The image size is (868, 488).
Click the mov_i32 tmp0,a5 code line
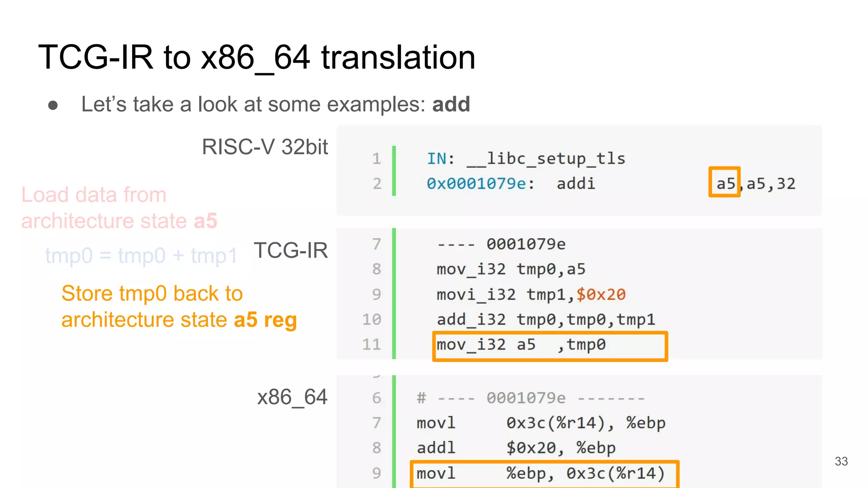click(511, 269)
